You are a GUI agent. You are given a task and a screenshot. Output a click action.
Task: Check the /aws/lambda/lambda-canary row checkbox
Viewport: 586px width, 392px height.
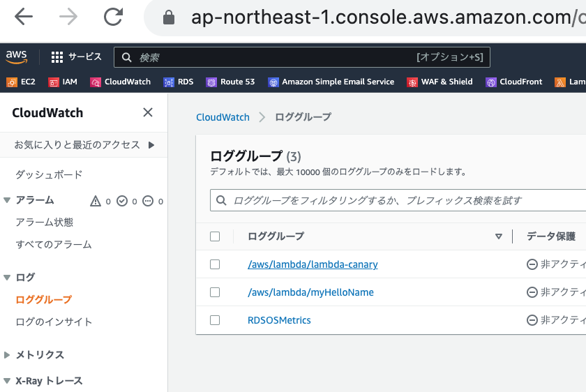215,264
